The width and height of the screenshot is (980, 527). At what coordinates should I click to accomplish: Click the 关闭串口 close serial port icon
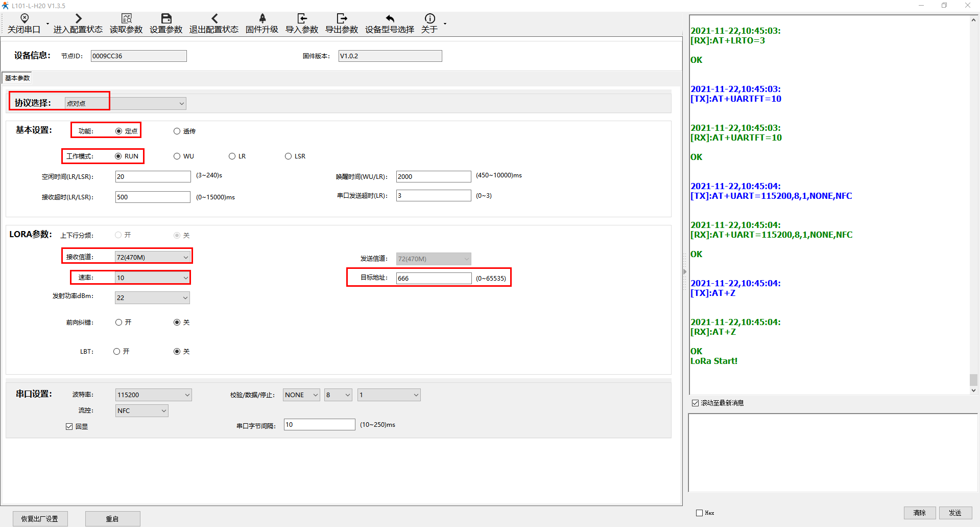24,19
